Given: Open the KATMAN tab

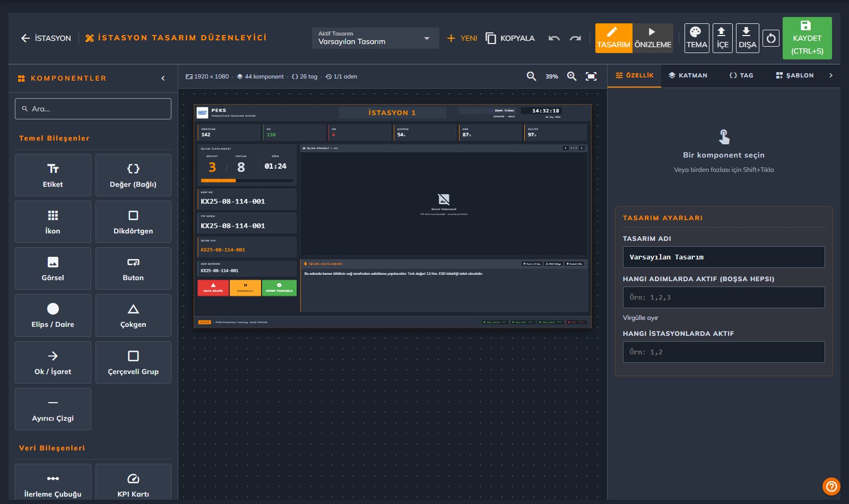Looking at the screenshot, I should [688, 76].
